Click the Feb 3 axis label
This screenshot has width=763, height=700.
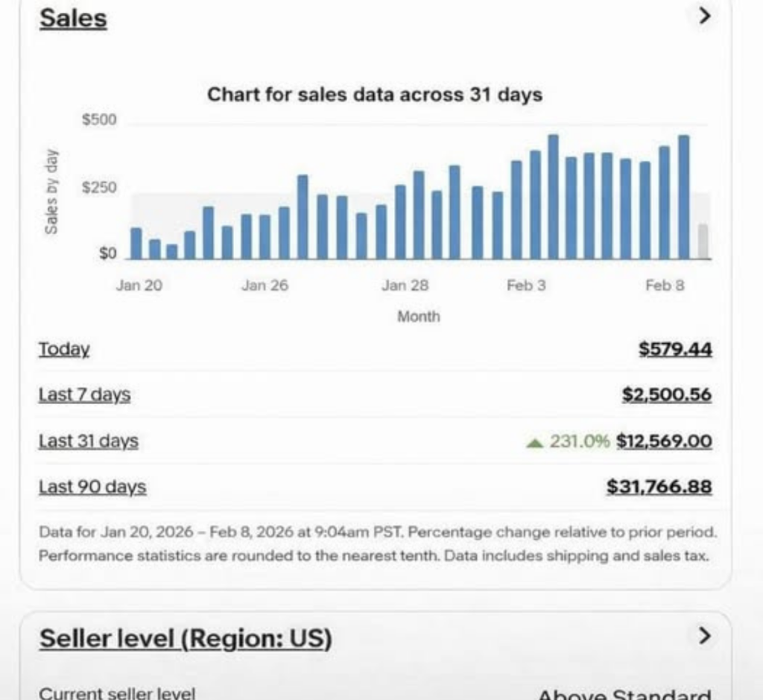527,286
